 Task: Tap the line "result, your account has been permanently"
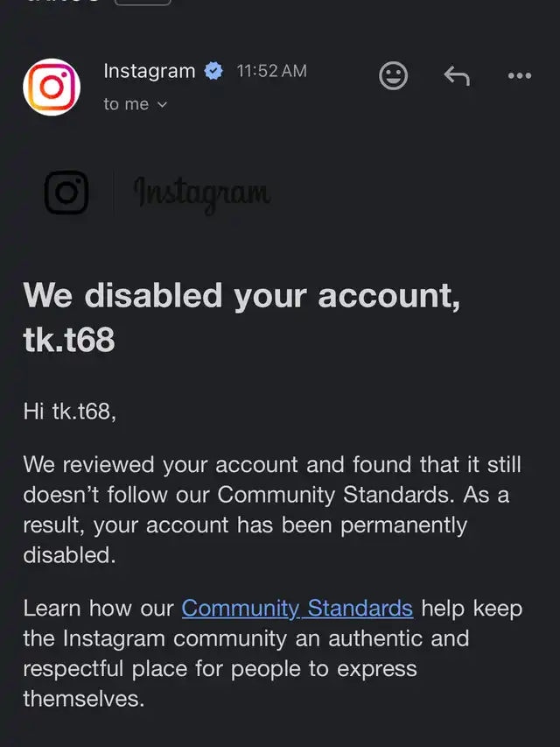(245, 525)
